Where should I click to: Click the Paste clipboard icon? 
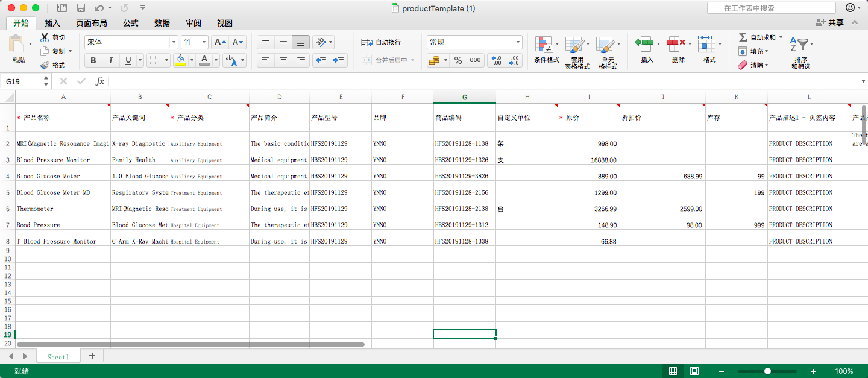point(17,45)
